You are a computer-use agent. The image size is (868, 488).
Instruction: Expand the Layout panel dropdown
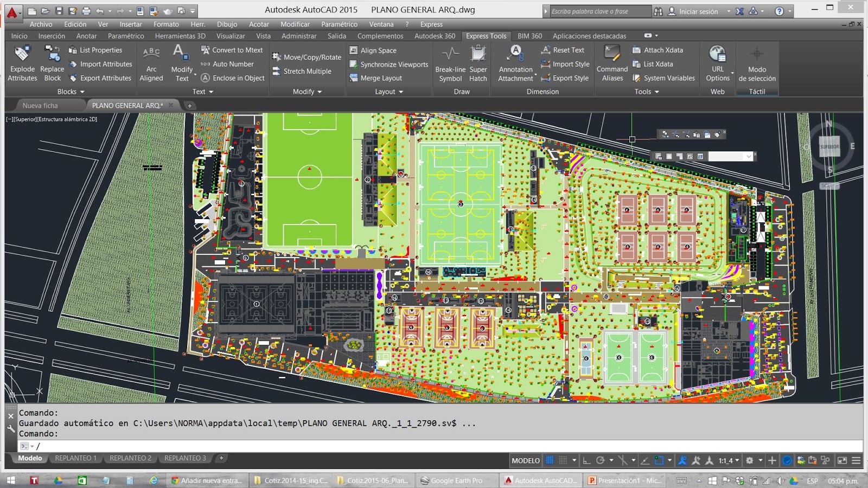coord(389,92)
